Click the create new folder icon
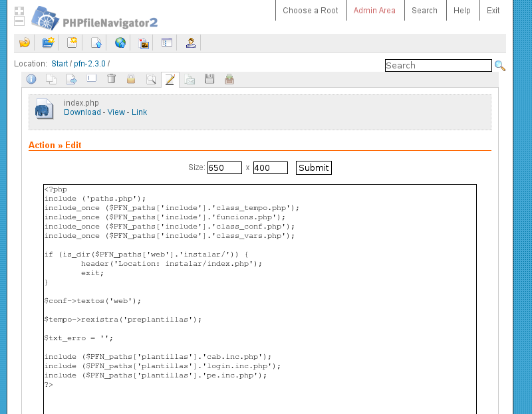 tap(48, 43)
